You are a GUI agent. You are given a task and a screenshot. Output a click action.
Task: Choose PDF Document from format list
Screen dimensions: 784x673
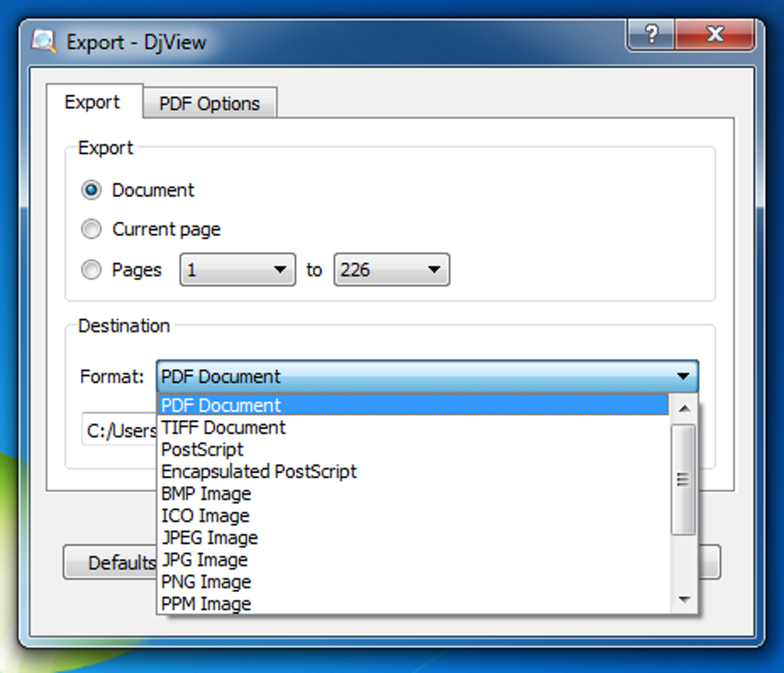[413, 405]
